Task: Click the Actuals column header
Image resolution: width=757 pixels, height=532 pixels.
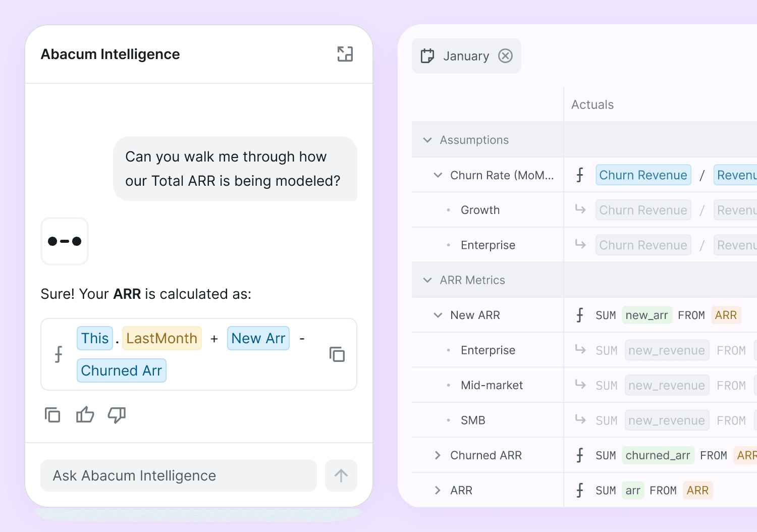Action: point(592,104)
